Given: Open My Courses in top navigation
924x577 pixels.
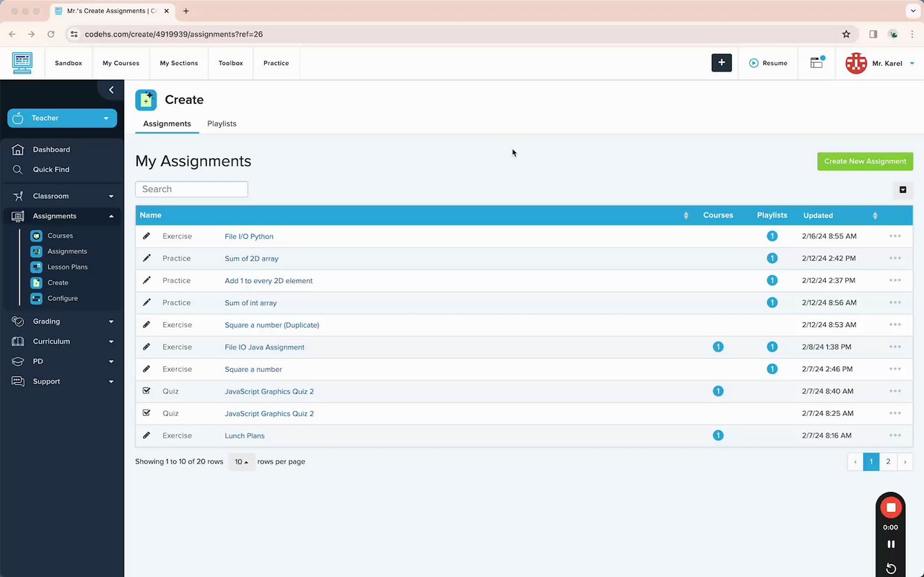Looking at the screenshot, I should (121, 64).
